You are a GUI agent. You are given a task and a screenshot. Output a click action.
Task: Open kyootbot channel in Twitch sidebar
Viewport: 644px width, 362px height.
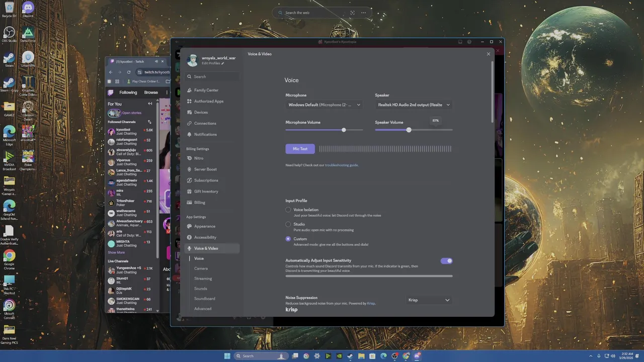click(130, 132)
